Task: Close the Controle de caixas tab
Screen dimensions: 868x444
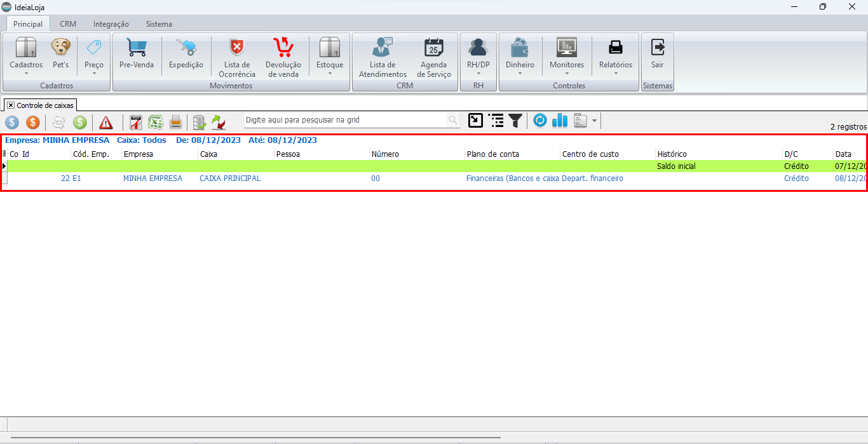Action: pyautogui.click(x=11, y=105)
